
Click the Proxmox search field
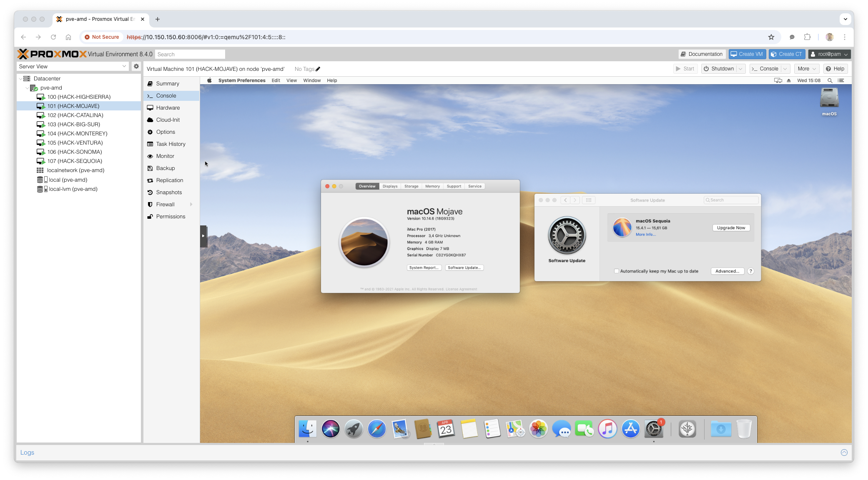(x=190, y=54)
